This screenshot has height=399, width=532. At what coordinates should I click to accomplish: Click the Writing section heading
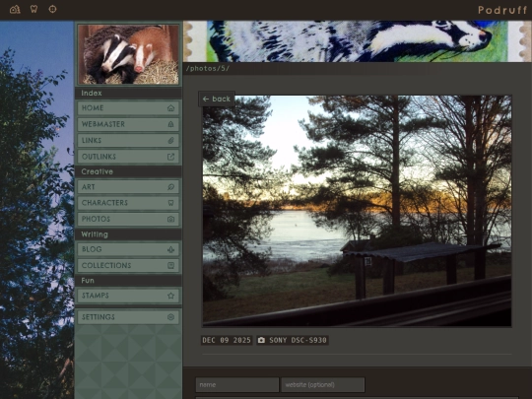coord(95,234)
